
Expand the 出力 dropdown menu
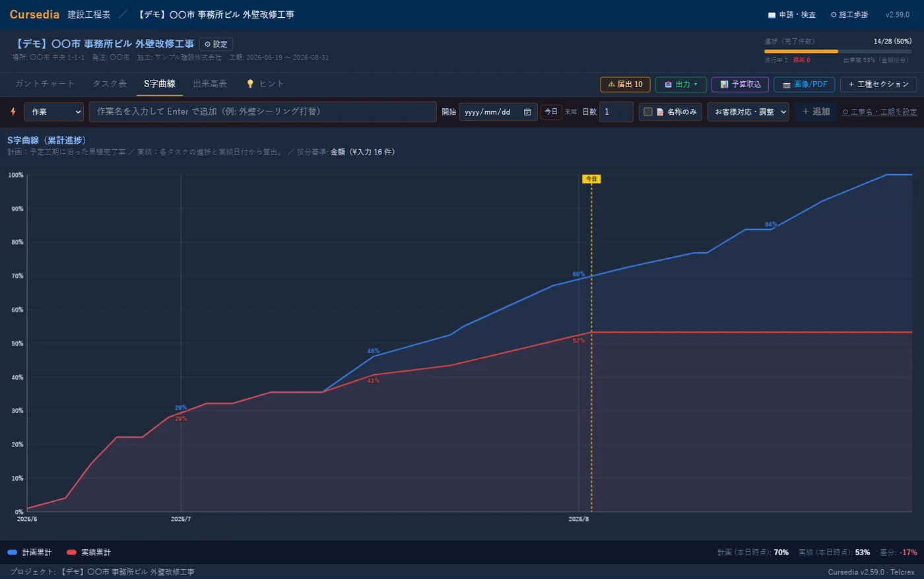pyautogui.click(x=680, y=85)
